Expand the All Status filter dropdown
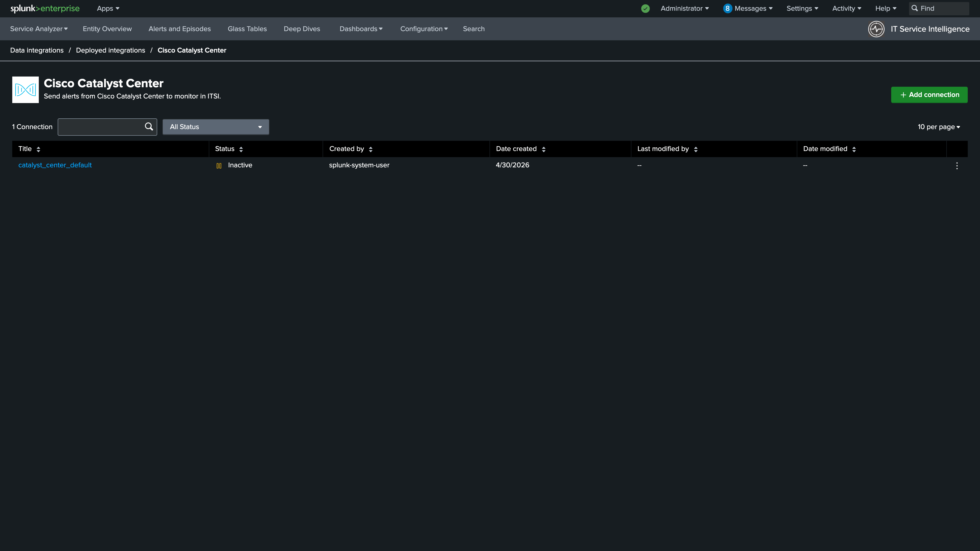This screenshot has height=551, width=980. (x=216, y=127)
